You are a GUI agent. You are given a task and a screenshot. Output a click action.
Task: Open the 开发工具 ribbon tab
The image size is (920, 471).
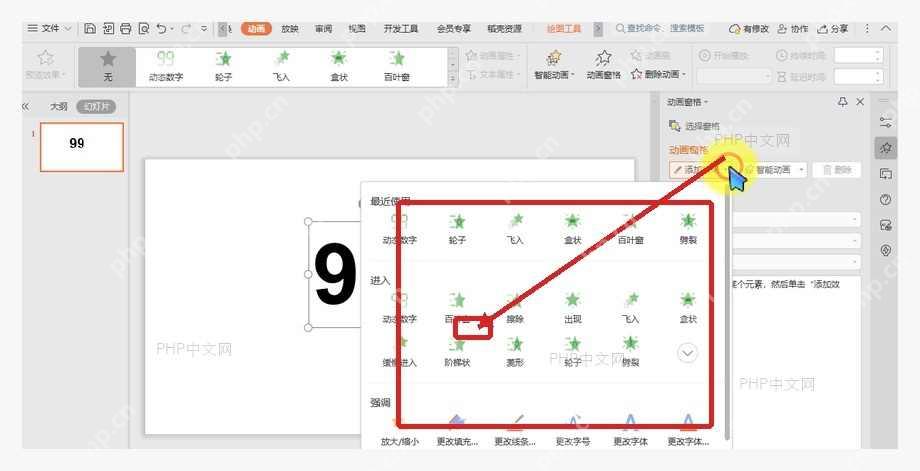(401, 28)
